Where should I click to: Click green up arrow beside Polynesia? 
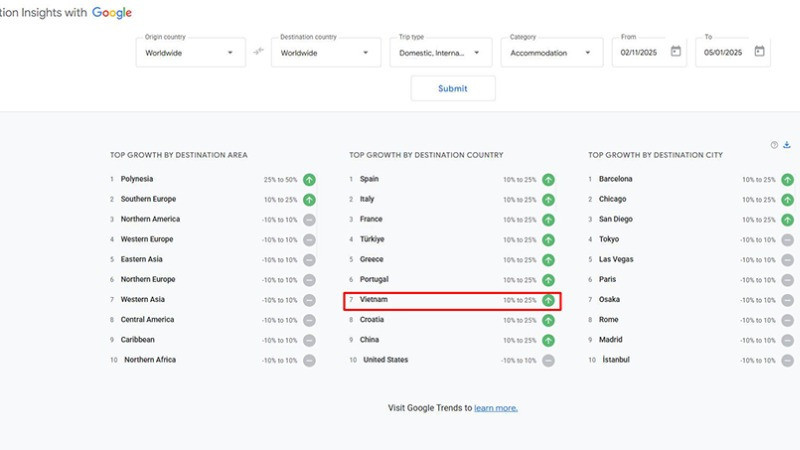coord(309,180)
